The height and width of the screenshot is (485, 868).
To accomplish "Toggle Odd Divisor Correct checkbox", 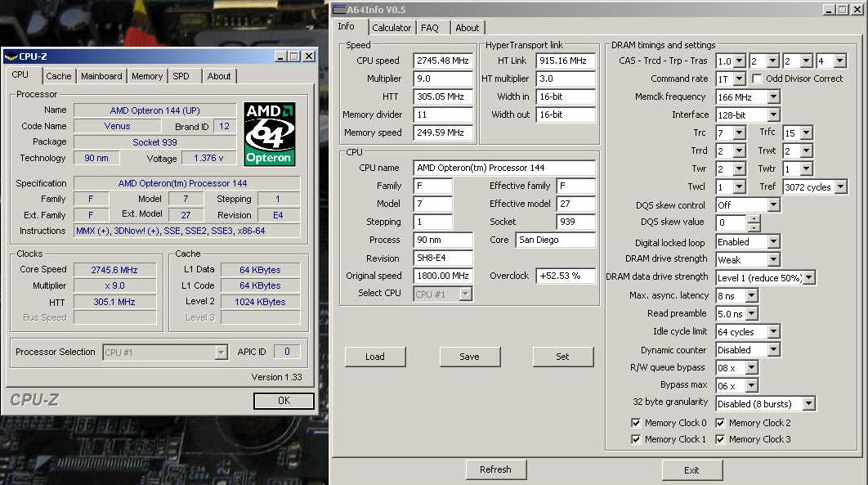I will (x=757, y=79).
